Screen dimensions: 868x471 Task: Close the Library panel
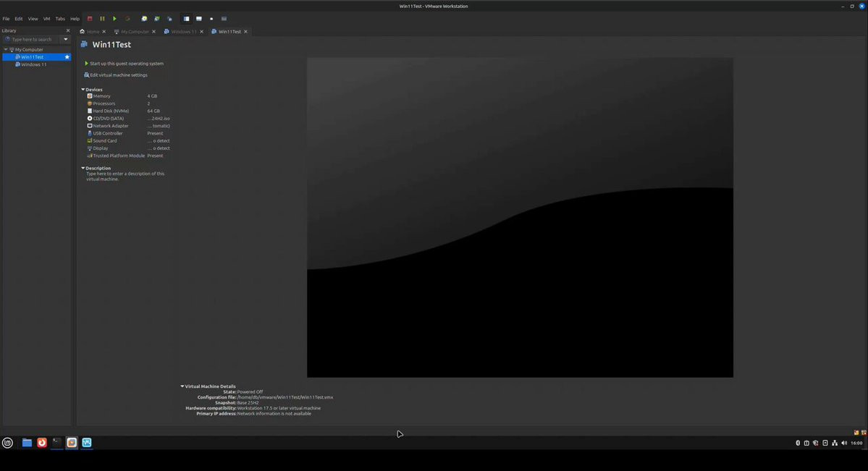[68, 31]
